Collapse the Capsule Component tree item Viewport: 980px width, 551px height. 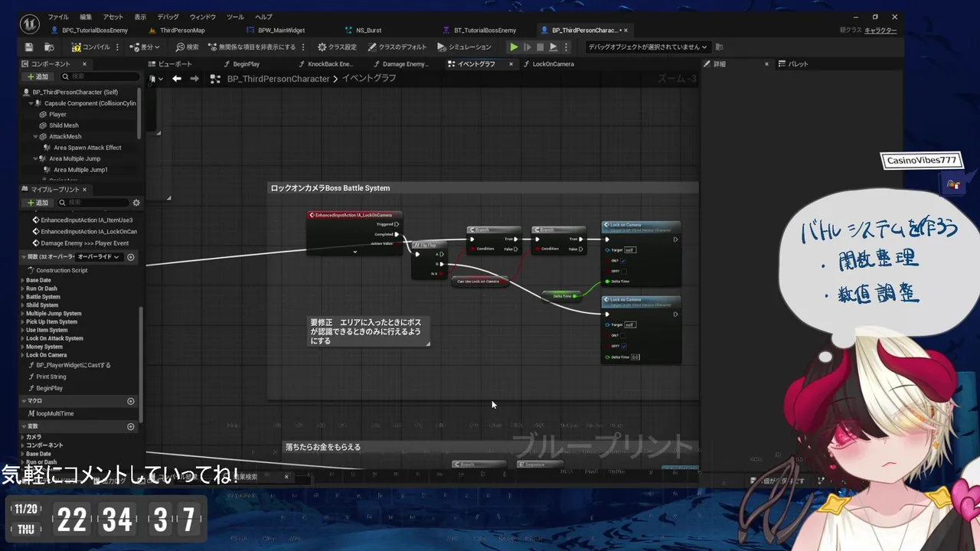(x=31, y=103)
